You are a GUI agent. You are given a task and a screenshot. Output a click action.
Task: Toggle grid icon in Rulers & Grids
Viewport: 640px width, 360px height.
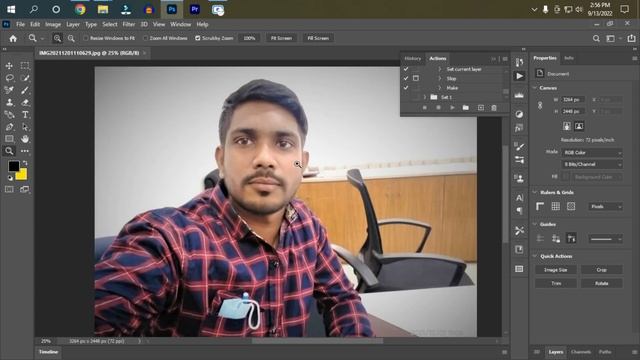[556, 207]
